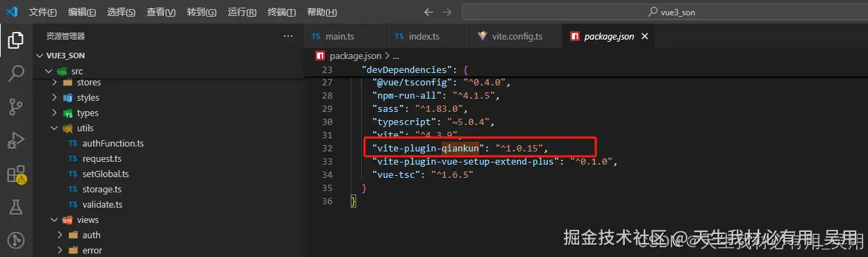
Task: Select the package.json editor tab
Action: [608, 36]
